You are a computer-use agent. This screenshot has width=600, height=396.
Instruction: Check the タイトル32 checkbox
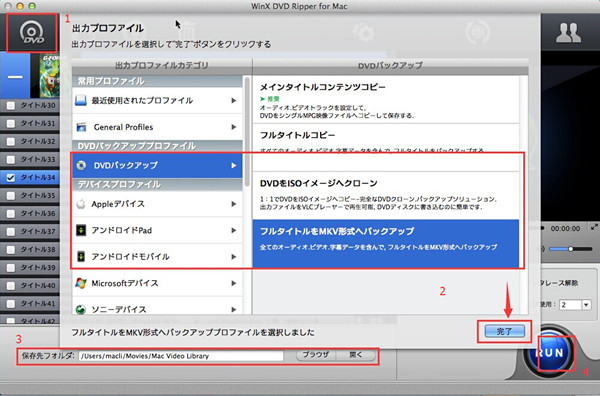pos(11,141)
